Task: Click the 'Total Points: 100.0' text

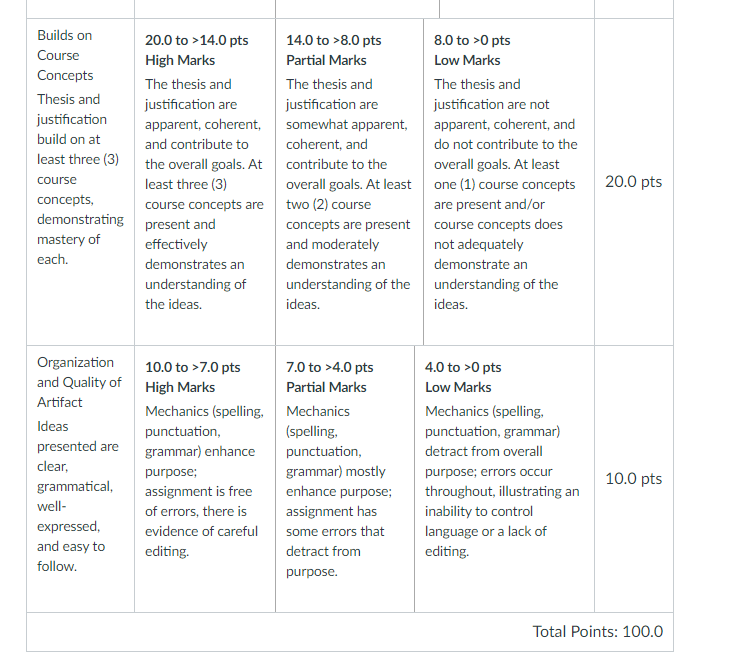Action: (598, 631)
